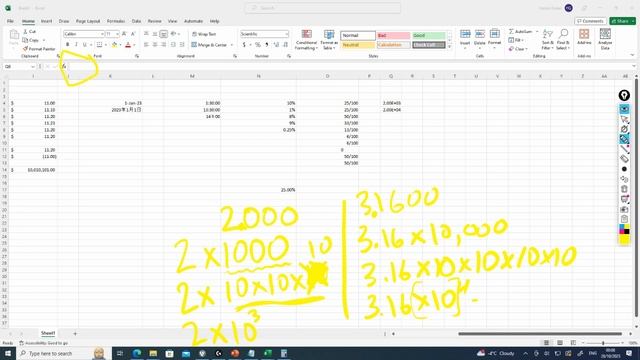This screenshot has width=640, height=360.
Task: Increase font size with the larger A icon
Action: tap(124, 34)
